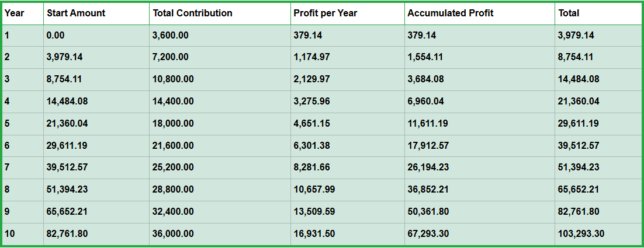
Task: Click the 16,931.50 profit per year cell
Action: 314,234
